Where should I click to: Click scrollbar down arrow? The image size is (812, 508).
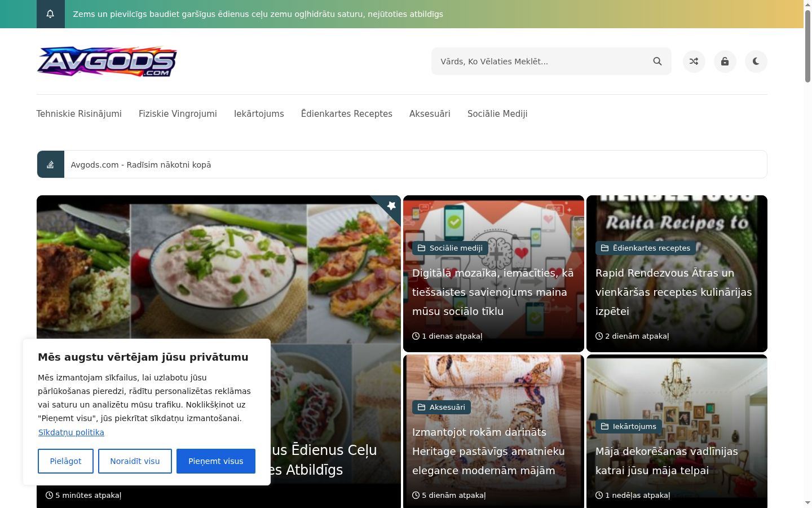tap(807, 503)
